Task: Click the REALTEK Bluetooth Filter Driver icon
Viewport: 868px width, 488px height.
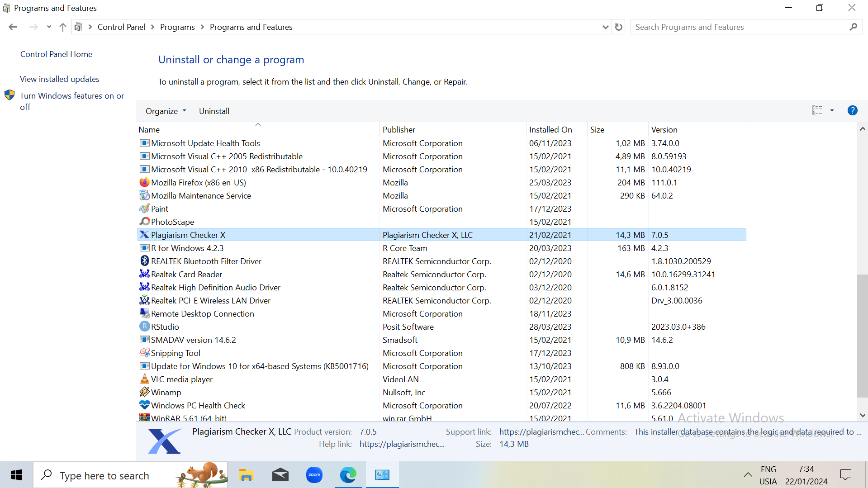Action: tap(144, 261)
